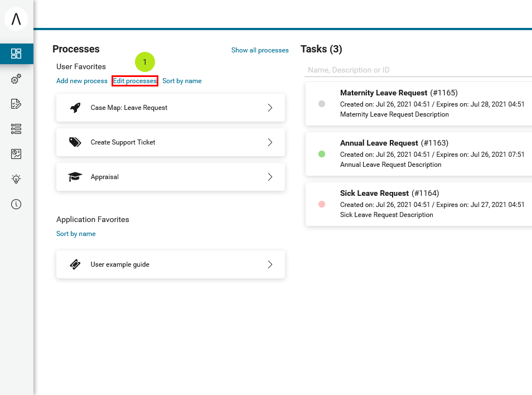Screen dimensions: 532x395
Task: Click the graduation cap Appraisal icon
Action: [x=75, y=177]
